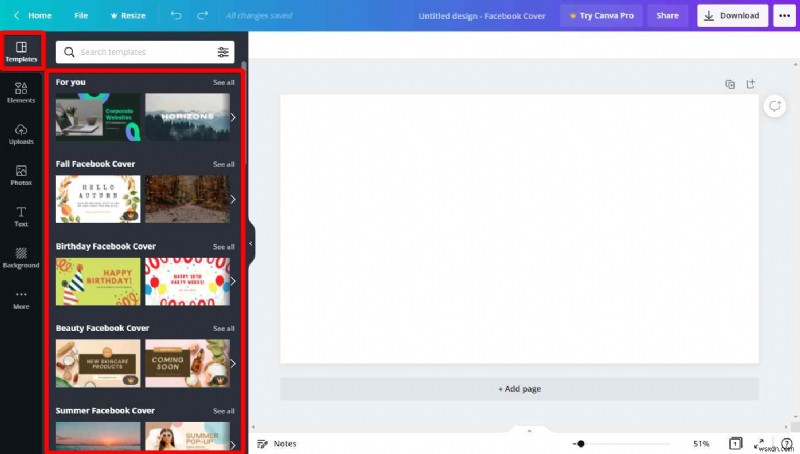Collapse the templates side panel

click(x=251, y=244)
